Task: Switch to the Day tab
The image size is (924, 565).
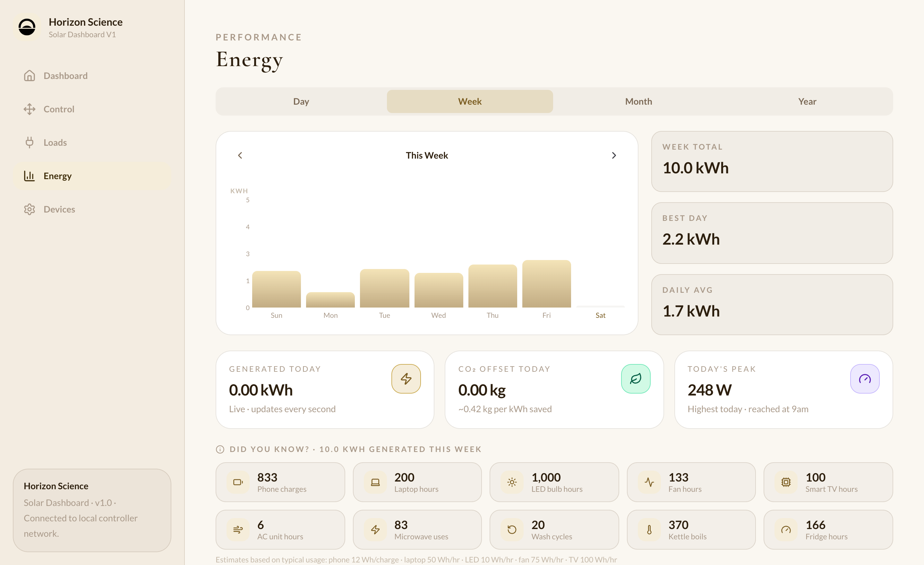Action: point(301,101)
